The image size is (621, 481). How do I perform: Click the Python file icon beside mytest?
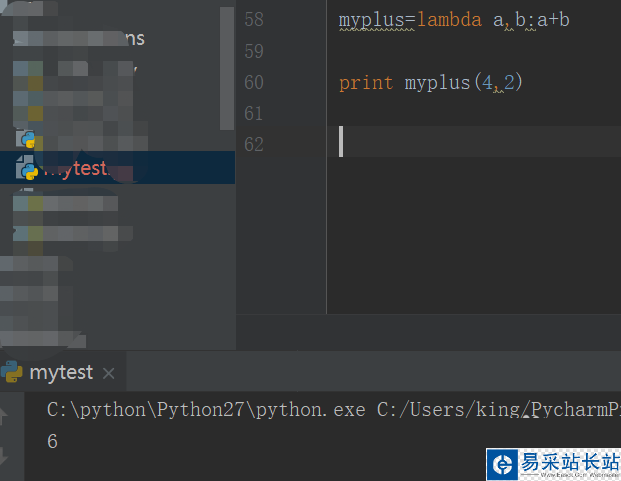tap(27, 169)
